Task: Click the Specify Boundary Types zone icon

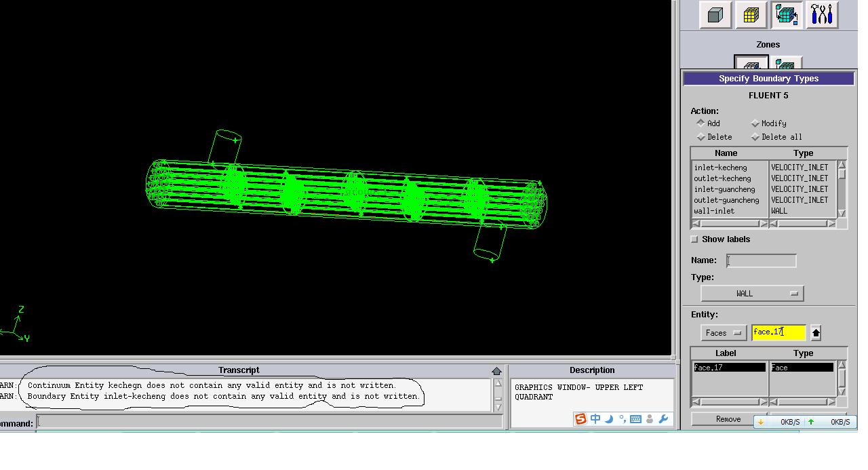Action: (x=751, y=65)
